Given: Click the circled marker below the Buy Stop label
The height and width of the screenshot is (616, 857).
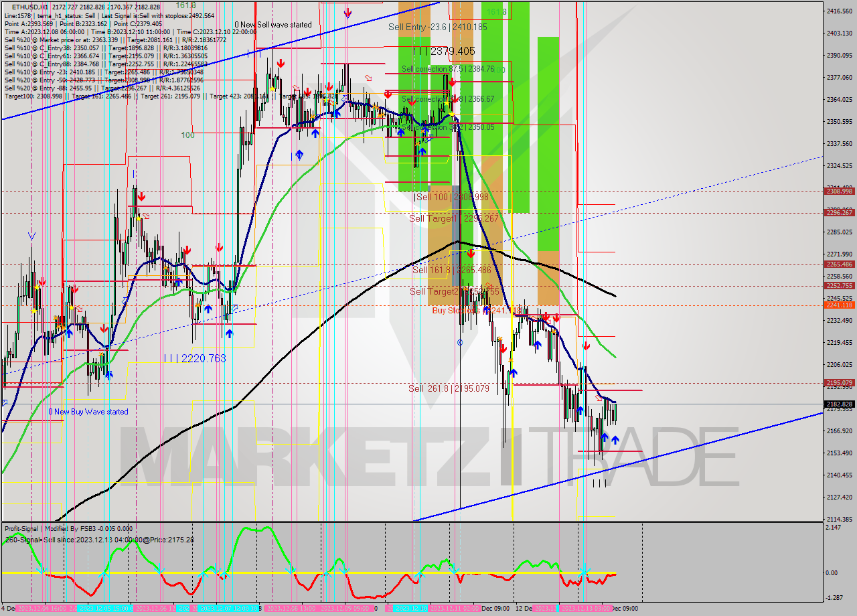Looking at the screenshot, I should 460,343.
